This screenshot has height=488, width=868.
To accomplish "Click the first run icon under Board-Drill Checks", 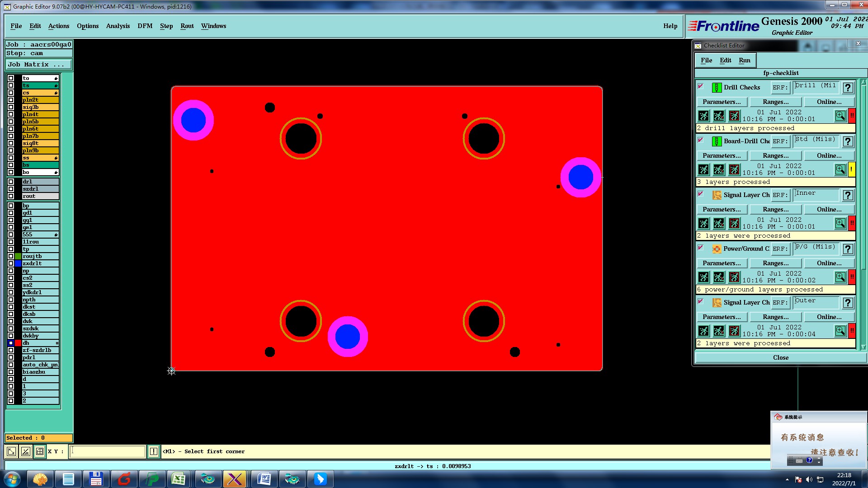I will pos(703,170).
